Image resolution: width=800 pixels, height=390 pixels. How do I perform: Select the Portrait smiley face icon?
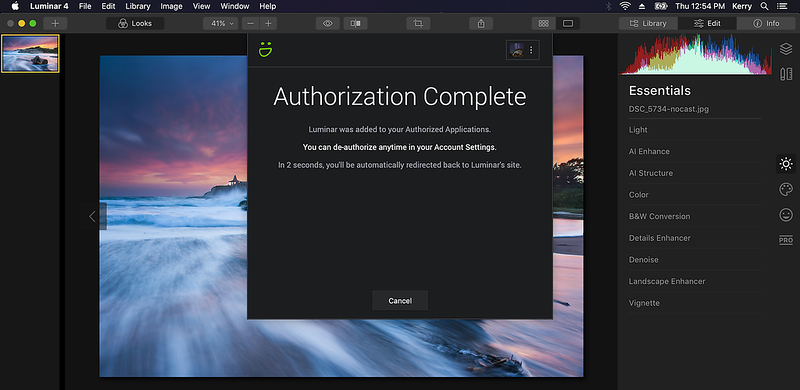click(786, 215)
